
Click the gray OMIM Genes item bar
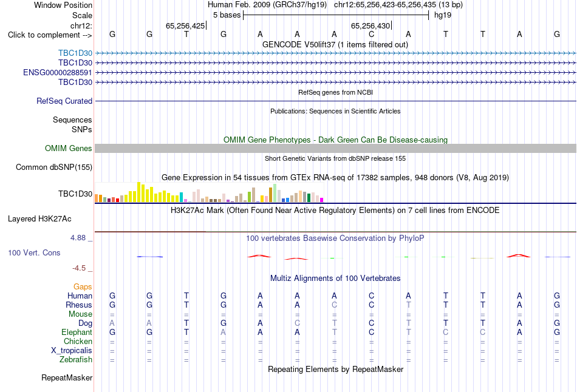coord(335,148)
